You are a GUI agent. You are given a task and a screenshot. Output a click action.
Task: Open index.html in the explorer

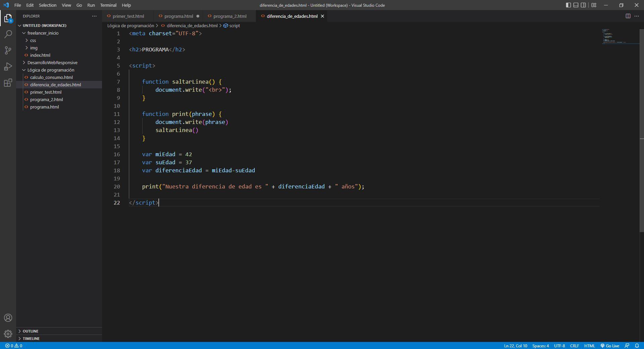coord(59,55)
